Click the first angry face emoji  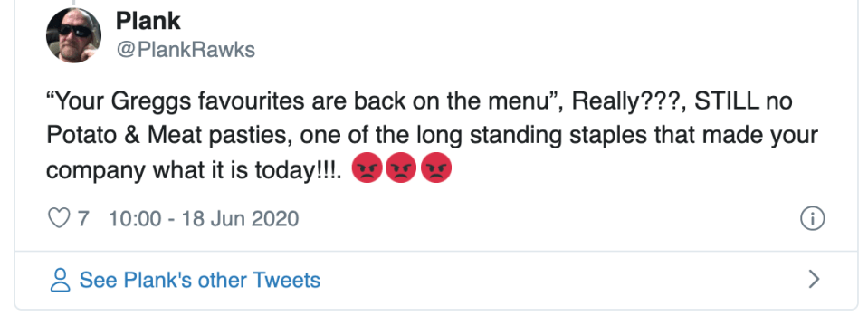(367, 167)
